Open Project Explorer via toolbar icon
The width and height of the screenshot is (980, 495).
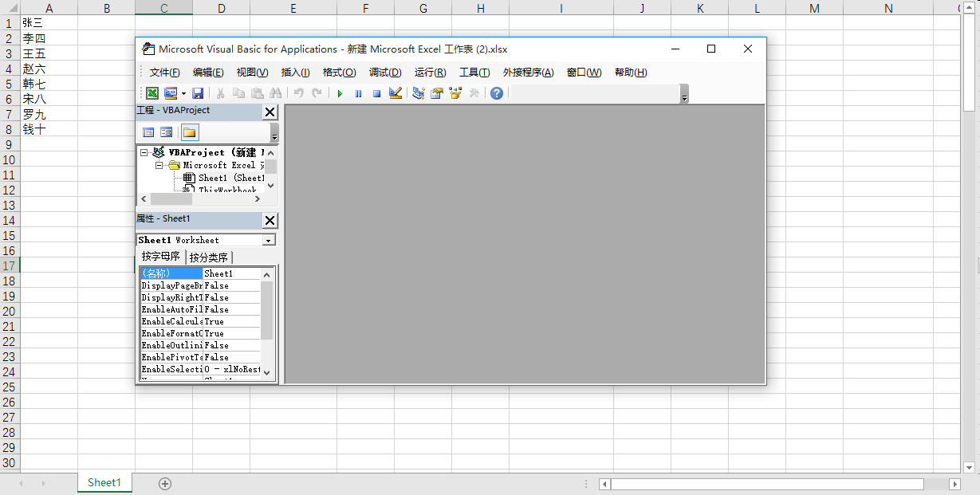(419, 93)
